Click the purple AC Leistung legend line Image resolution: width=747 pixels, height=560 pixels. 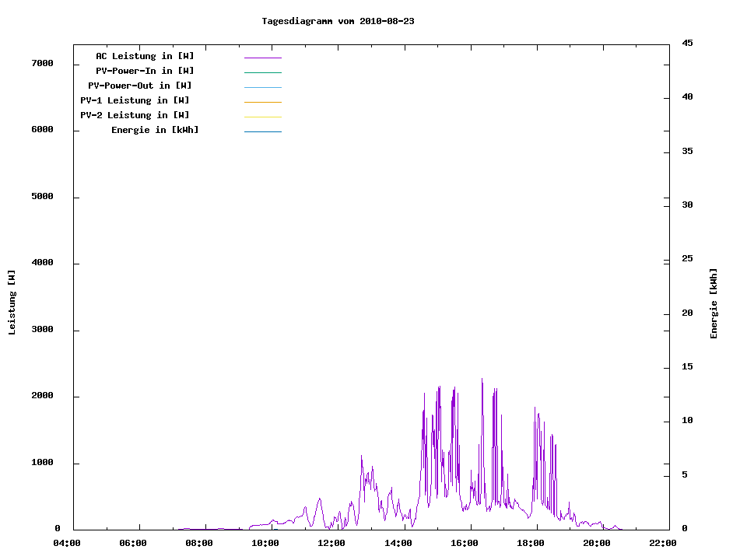point(262,58)
